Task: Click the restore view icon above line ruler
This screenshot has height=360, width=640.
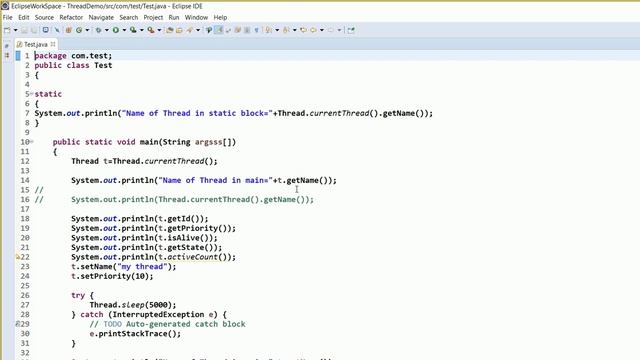Action: (x=7, y=46)
